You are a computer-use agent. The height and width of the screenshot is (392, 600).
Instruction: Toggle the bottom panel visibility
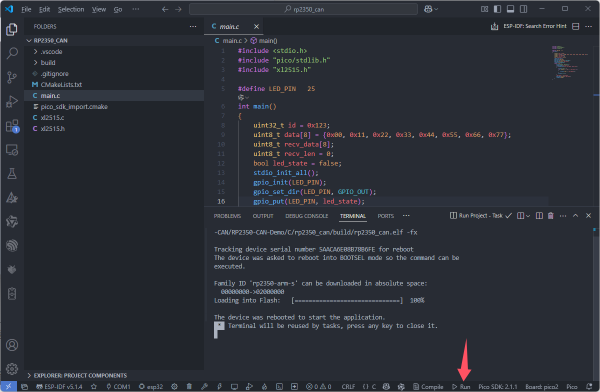510,9
